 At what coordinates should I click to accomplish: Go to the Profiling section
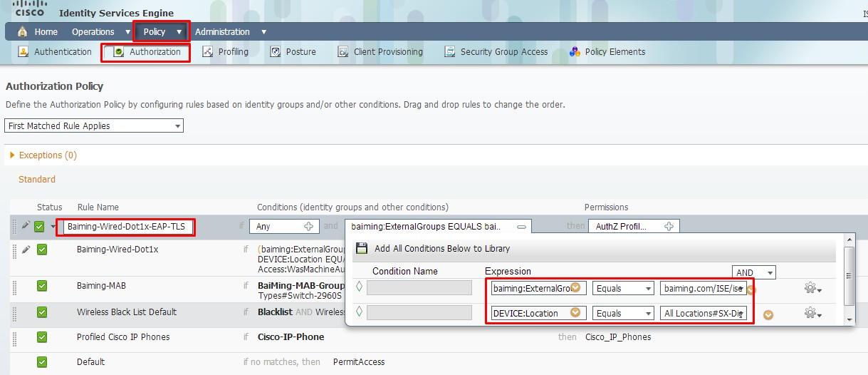(x=226, y=52)
